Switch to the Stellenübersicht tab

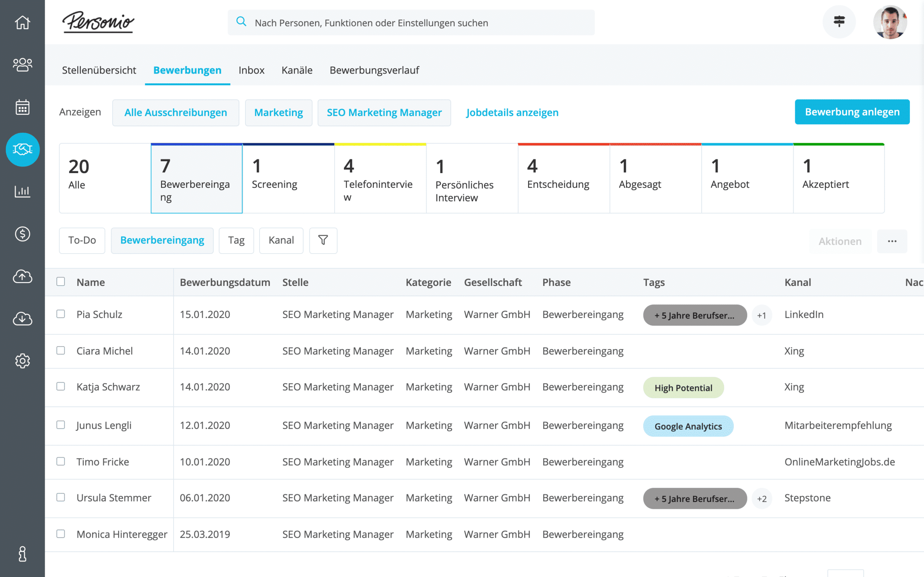coord(99,70)
